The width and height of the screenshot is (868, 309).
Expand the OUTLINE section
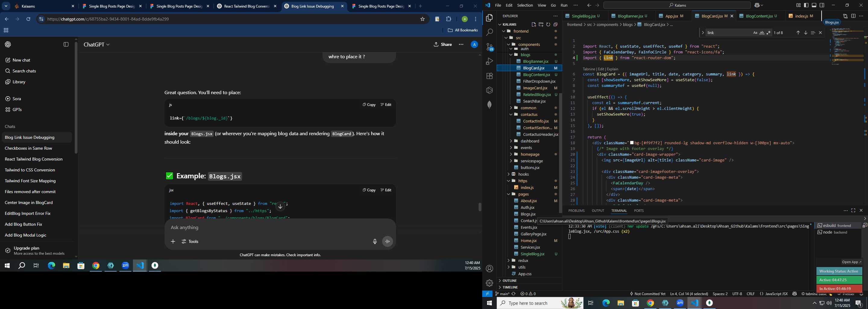pyautogui.click(x=510, y=281)
